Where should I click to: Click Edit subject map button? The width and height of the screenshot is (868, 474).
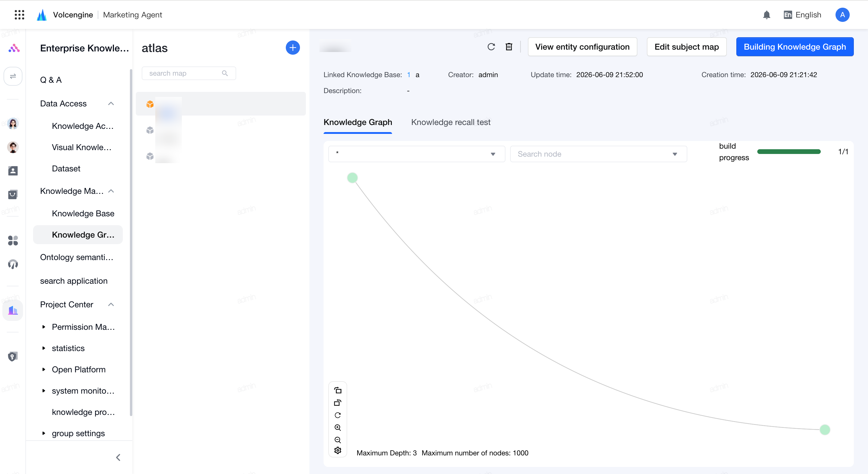686,47
